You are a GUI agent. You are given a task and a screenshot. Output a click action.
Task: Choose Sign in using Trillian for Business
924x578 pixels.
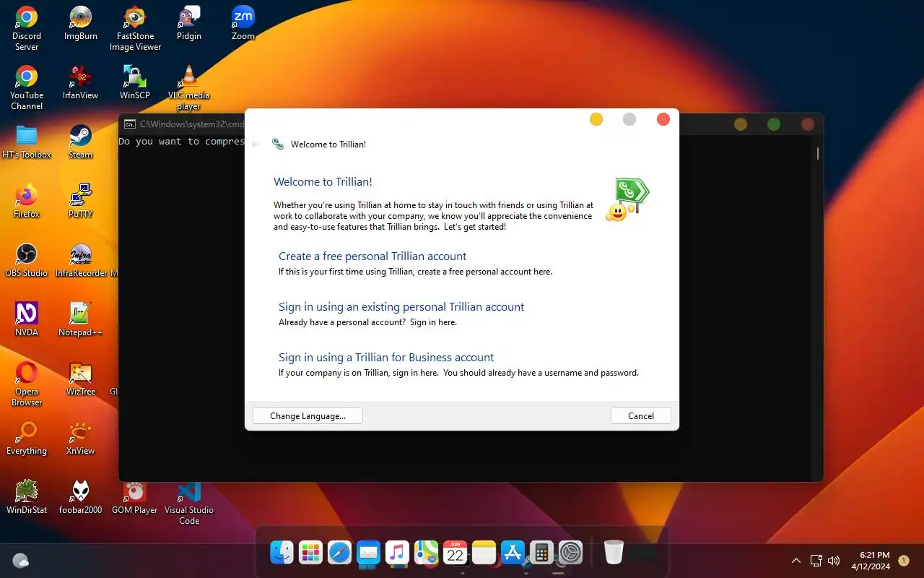tap(386, 357)
